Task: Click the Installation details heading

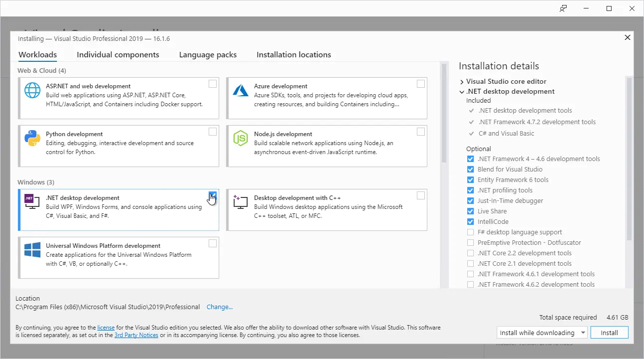Action: tap(499, 66)
